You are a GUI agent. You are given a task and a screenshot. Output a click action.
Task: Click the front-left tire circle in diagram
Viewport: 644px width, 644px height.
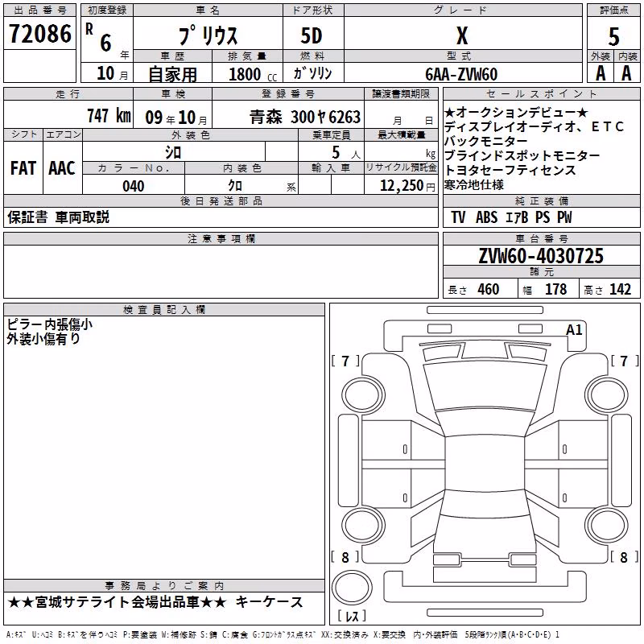pos(362,396)
